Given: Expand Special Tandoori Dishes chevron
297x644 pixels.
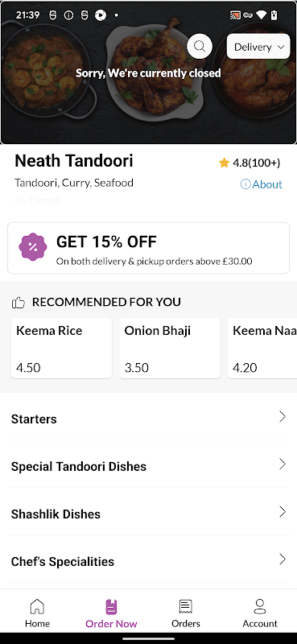Looking at the screenshot, I should (x=283, y=464).
